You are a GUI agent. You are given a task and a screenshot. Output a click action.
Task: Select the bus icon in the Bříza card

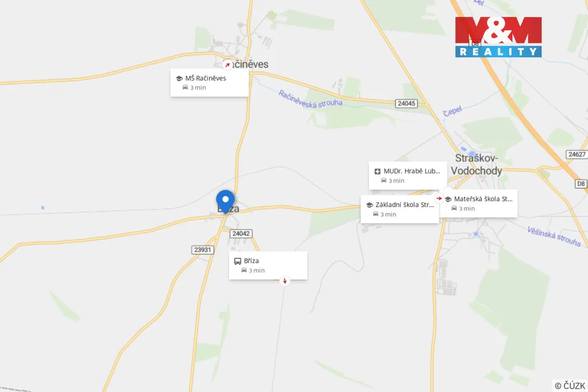coord(237,261)
